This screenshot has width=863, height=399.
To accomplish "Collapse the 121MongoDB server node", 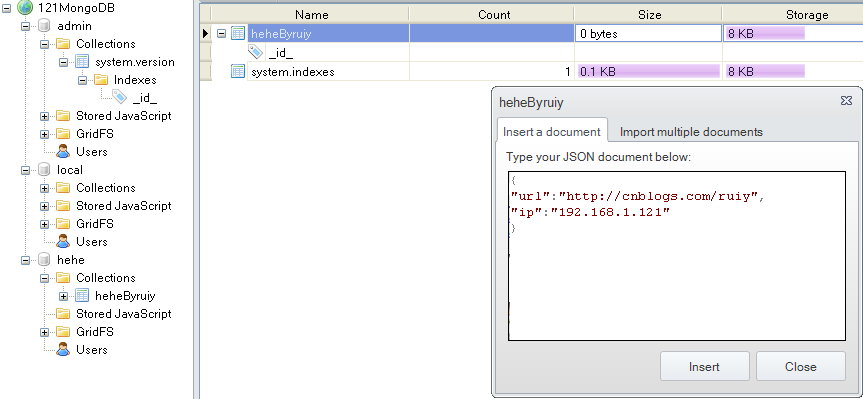I will [x=7, y=8].
